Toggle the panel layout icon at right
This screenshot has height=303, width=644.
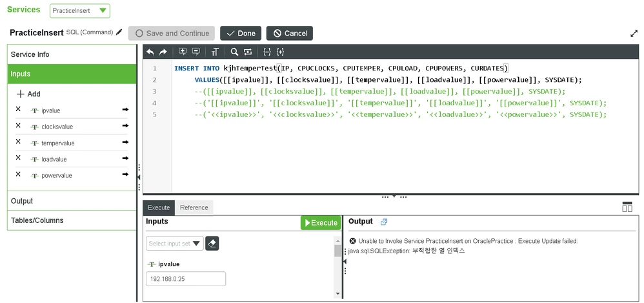(x=627, y=207)
